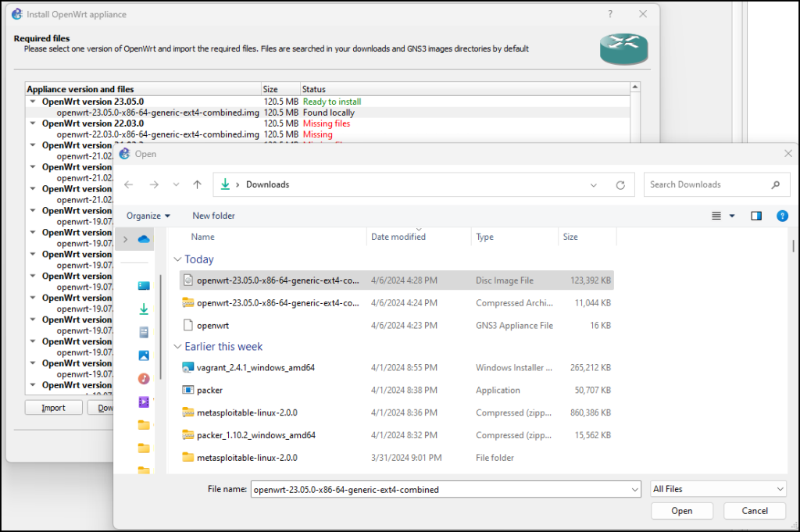The image size is (800, 532).
Task: Open Downloads arrow icon in sidebar
Action: pyautogui.click(x=144, y=309)
